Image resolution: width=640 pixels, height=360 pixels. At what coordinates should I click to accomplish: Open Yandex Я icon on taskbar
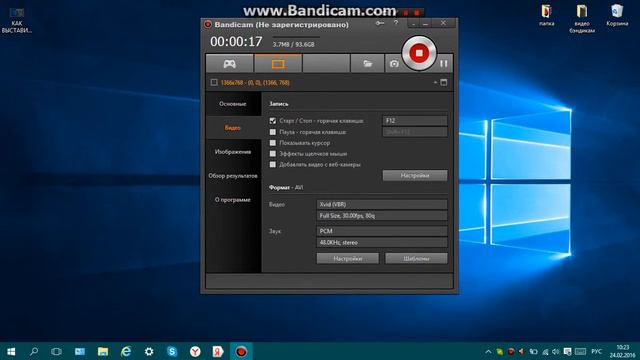(218, 351)
